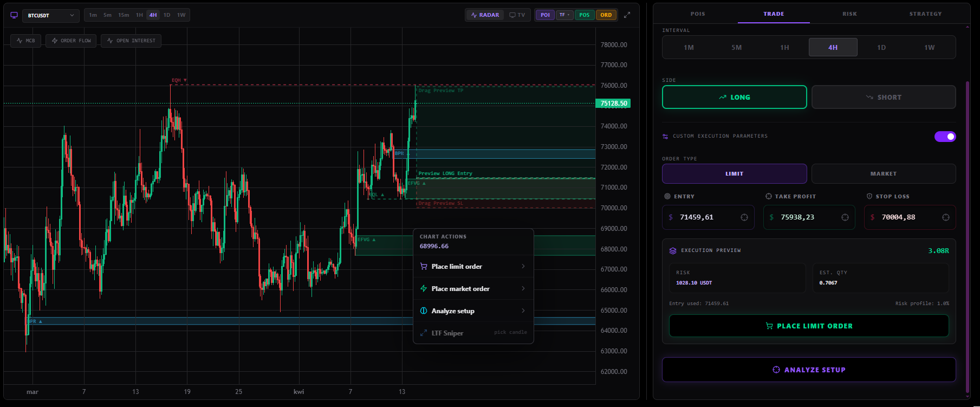Screen dimensions: 980x407
Task: Toggle the POI overlay button
Action: (545, 15)
